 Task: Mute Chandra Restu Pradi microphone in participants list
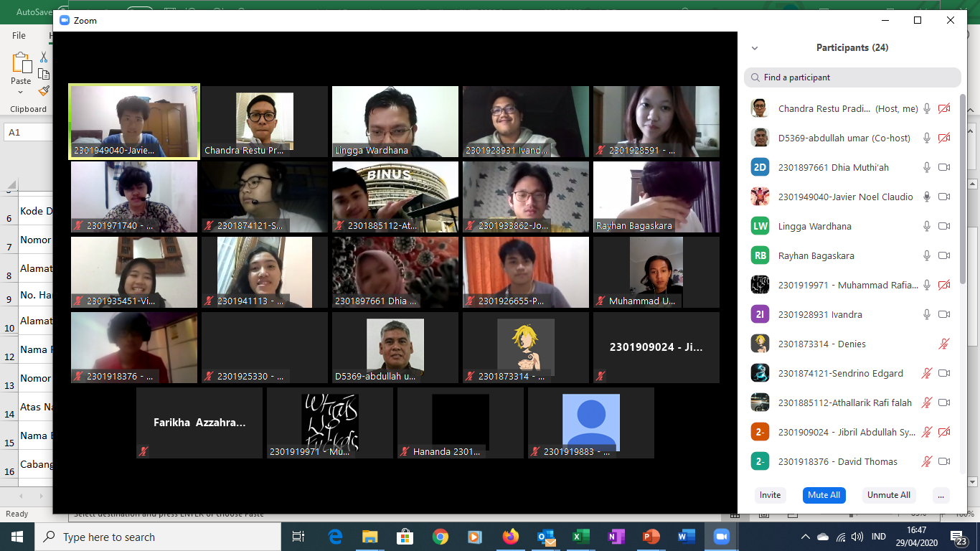tap(927, 108)
